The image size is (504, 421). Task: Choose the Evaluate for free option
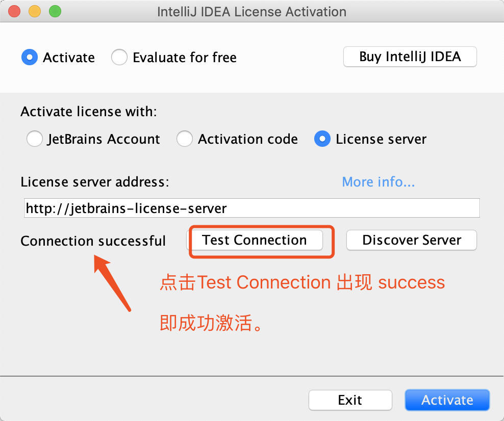tap(119, 57)
